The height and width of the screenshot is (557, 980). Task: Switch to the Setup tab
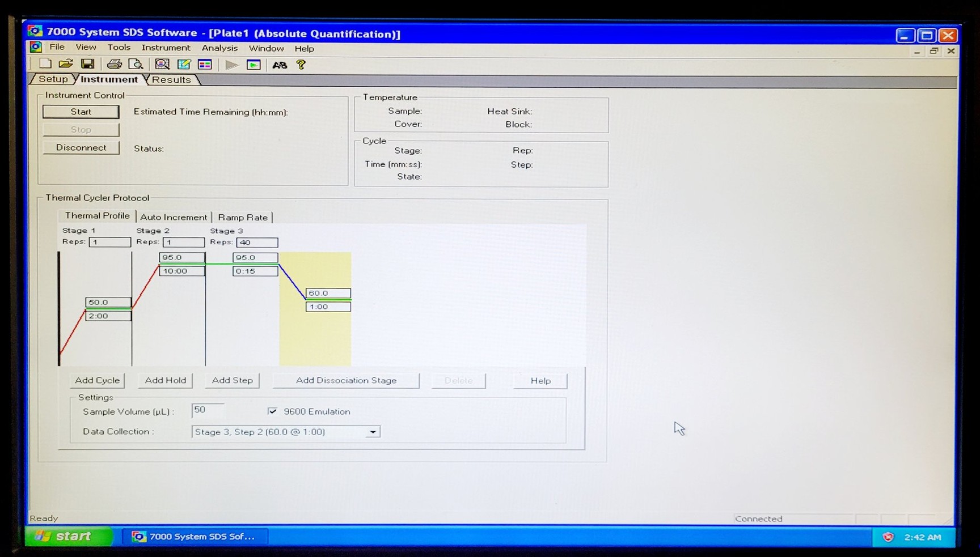[53, 79]
